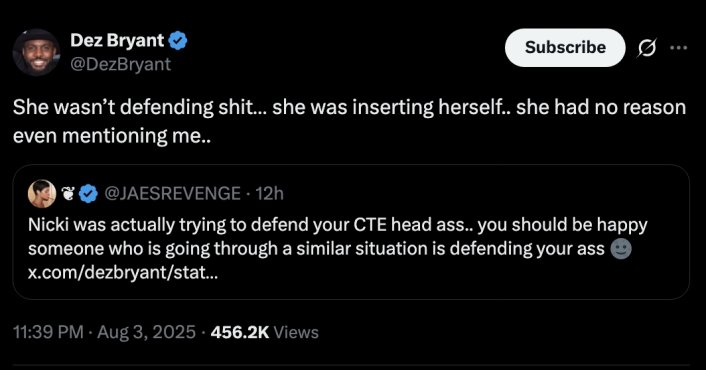
Task: Follow the x.com/dezbryant/stat... link
Action: coord(122,272)
